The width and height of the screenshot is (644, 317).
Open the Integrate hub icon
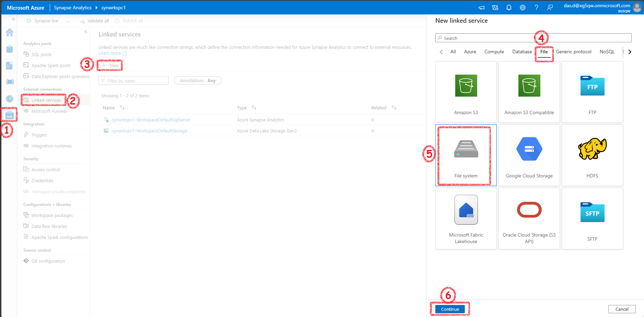[10, 82]
